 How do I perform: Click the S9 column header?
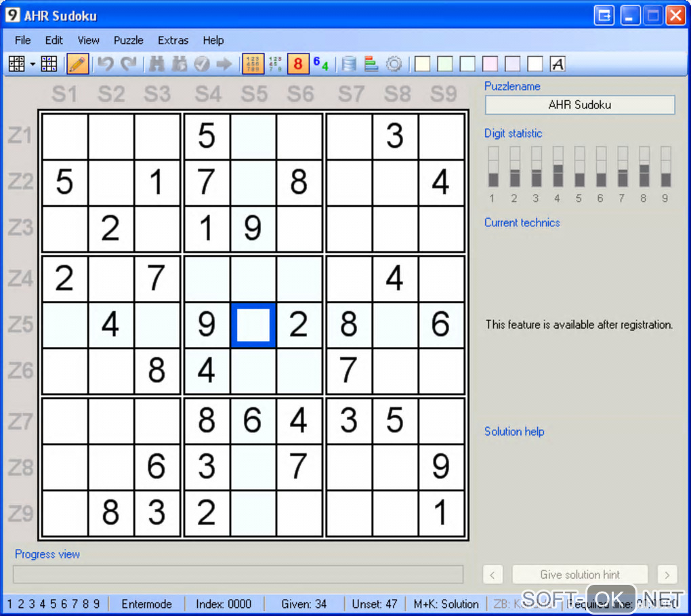coord(443,94)
